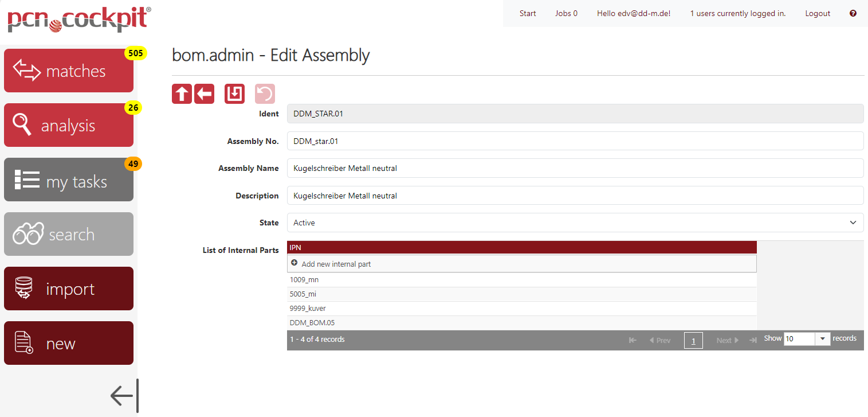The height and width of the screenshot is (417, 868).
Task: Click Start in top navigation
Action: click(528, 13)
